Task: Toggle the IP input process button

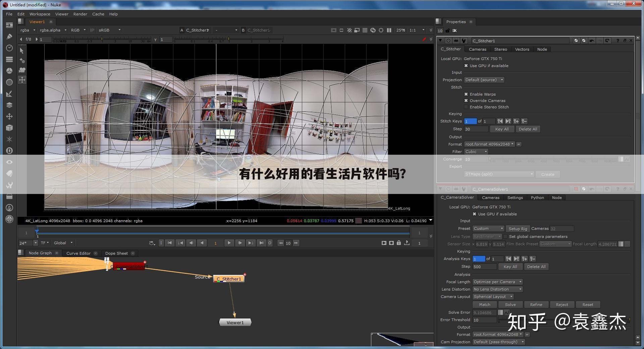Action: (x=92, y=30)
